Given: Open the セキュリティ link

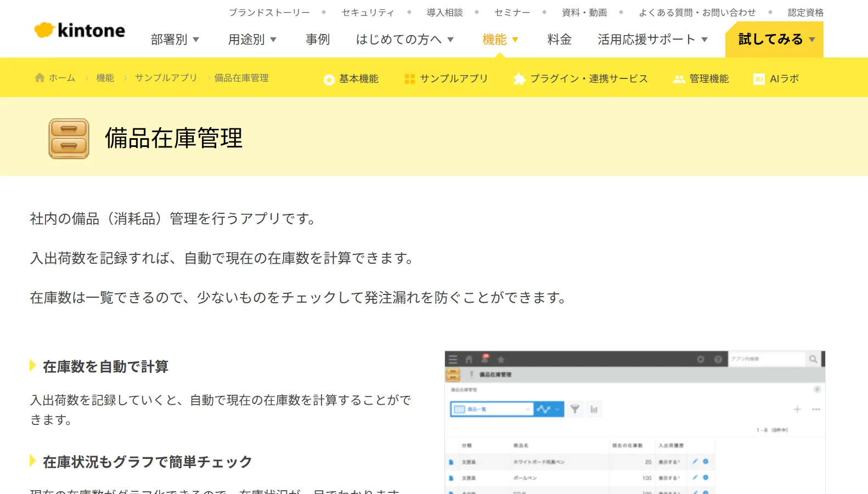Looking at the screenshot, I should tap(368, 12).
